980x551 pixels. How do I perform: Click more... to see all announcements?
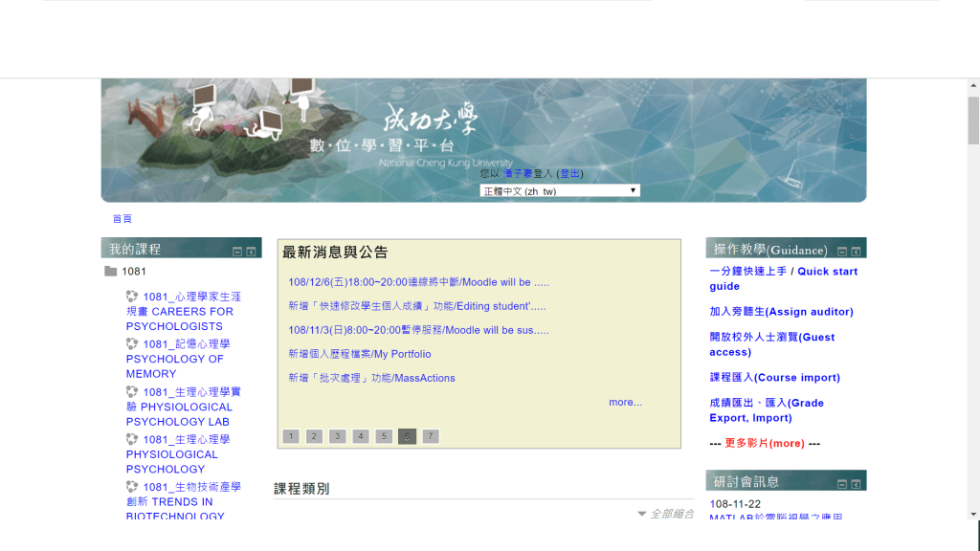click(625, 402)
